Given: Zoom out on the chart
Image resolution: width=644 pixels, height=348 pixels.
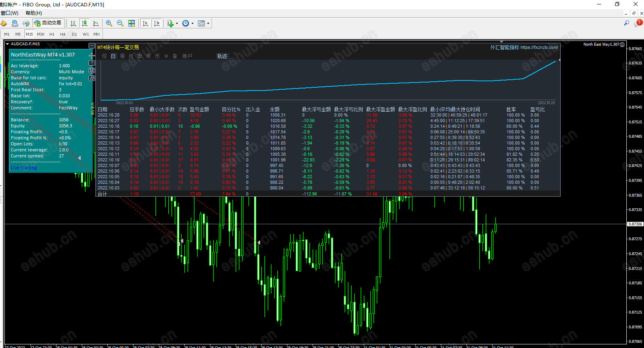Looking at the screenshot, I should [120, 23].
